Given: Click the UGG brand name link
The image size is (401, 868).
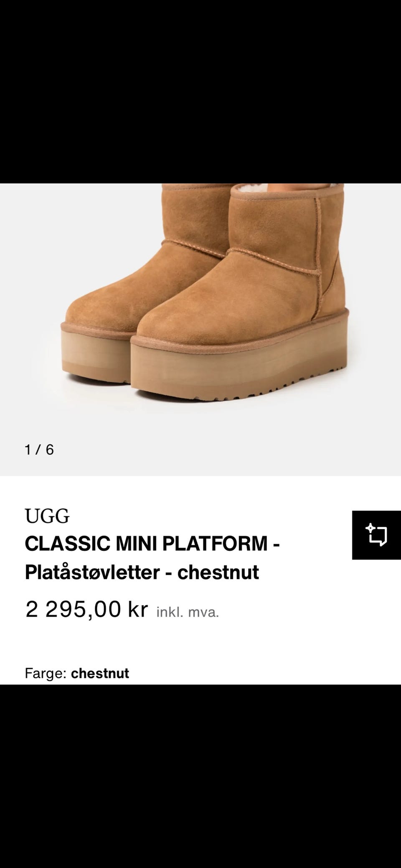Looking at the screenshot, I should point(47,516).
